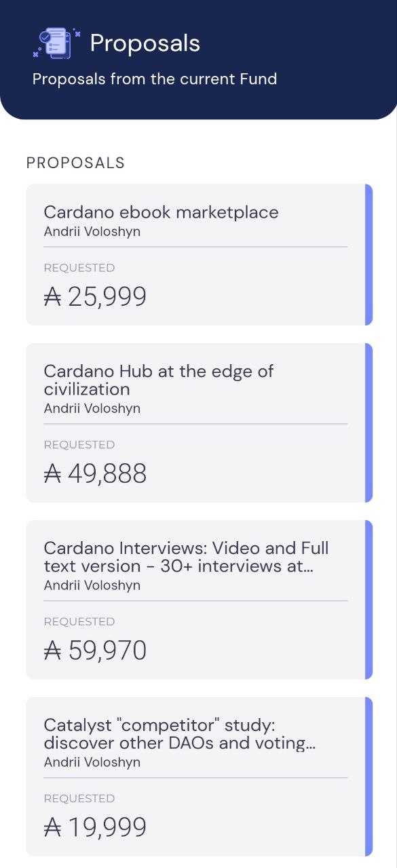Click the ₳ 25,999 requested amount
Screen dimensions: 397x868
[x=95, y=297]
